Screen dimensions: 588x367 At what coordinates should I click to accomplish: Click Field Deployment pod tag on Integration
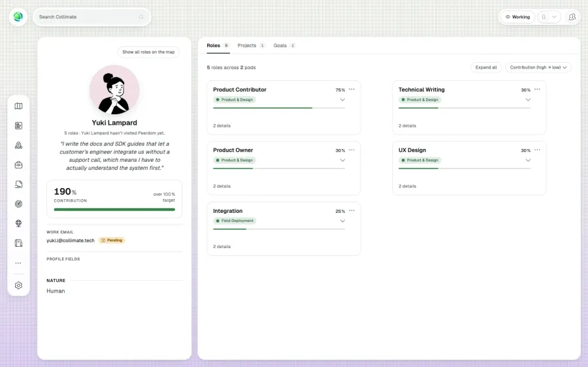[235, 221]
